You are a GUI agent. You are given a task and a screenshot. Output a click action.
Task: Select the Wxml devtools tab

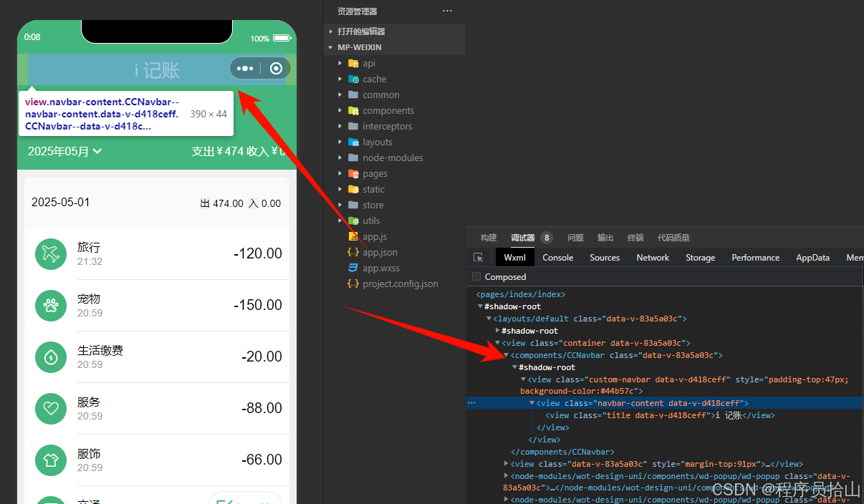(x=514, y=258)
